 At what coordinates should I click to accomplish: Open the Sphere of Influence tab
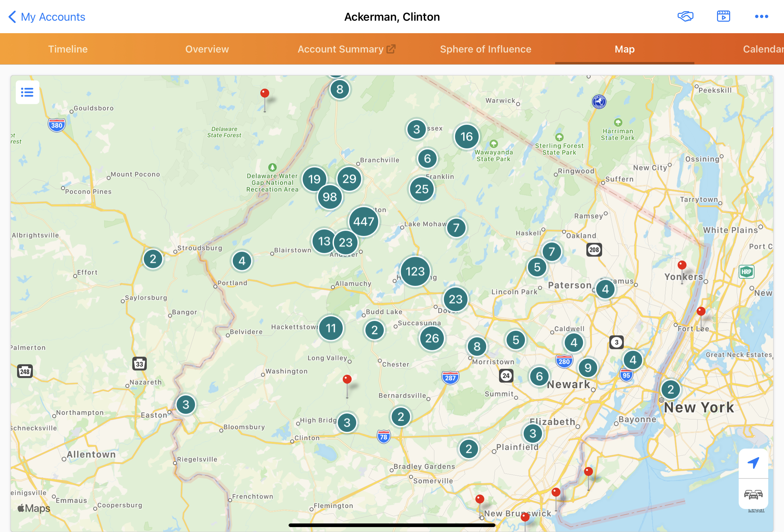[485, 49]
